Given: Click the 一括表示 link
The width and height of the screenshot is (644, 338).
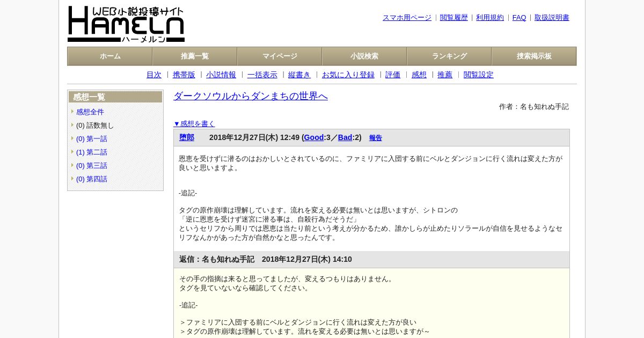Looking at the screenshot, I should [x=262, y=75].
